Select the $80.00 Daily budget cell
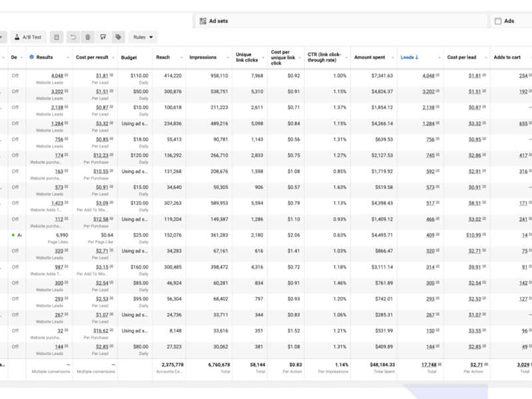 135,350
